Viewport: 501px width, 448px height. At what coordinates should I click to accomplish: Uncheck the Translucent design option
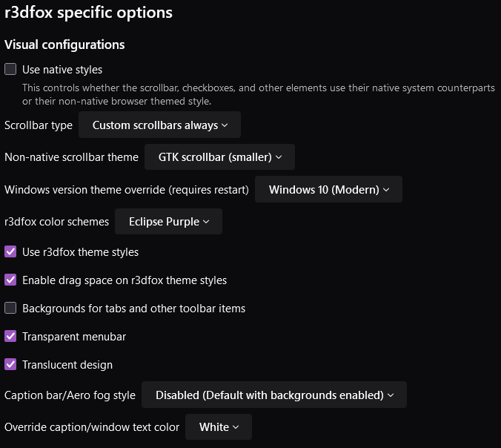click(10, 365)
